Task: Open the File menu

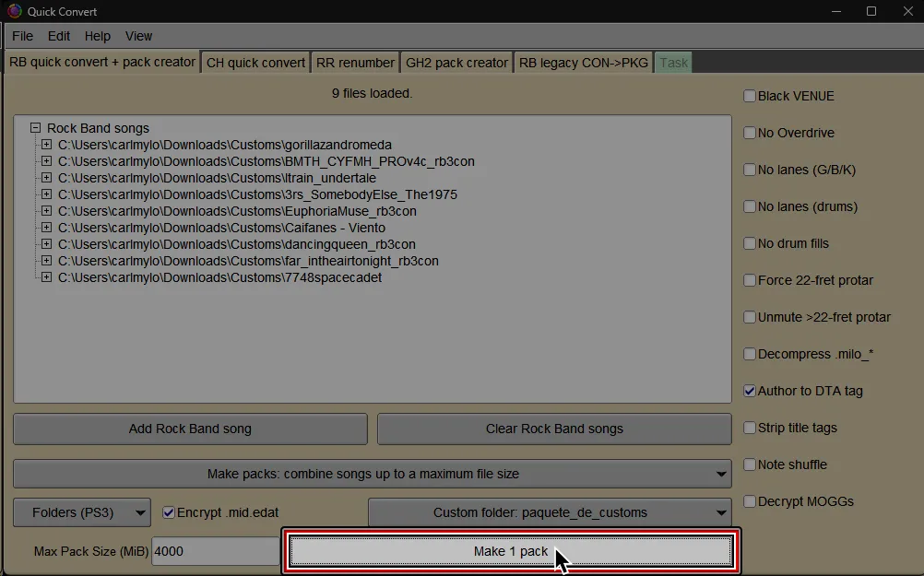Action: coord(22,36)
